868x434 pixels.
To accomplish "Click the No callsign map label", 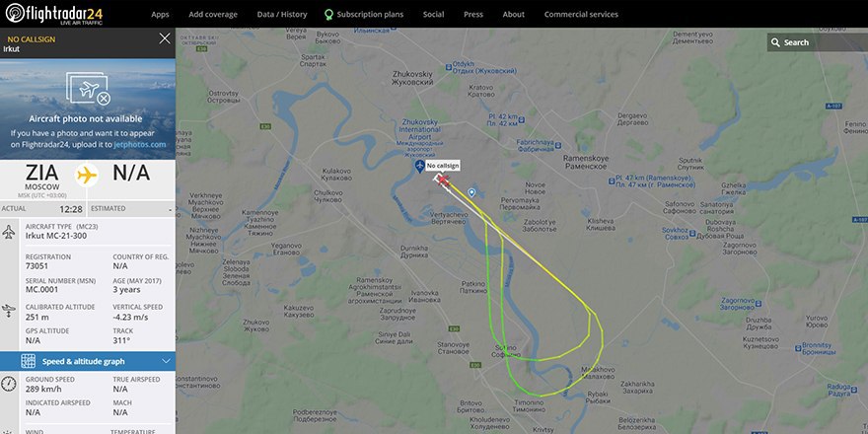I will coord(442,166).
